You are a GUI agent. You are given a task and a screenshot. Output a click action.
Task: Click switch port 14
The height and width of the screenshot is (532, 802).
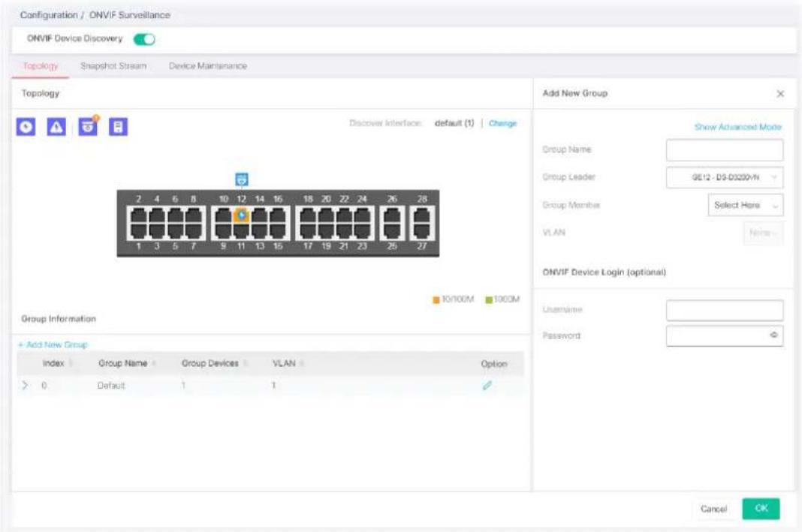(260, 215)
